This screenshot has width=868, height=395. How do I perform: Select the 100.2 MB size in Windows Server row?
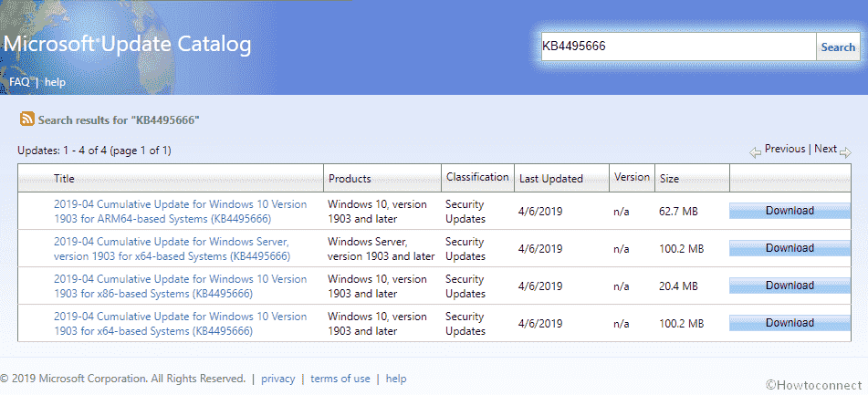[x=682, y=249]
